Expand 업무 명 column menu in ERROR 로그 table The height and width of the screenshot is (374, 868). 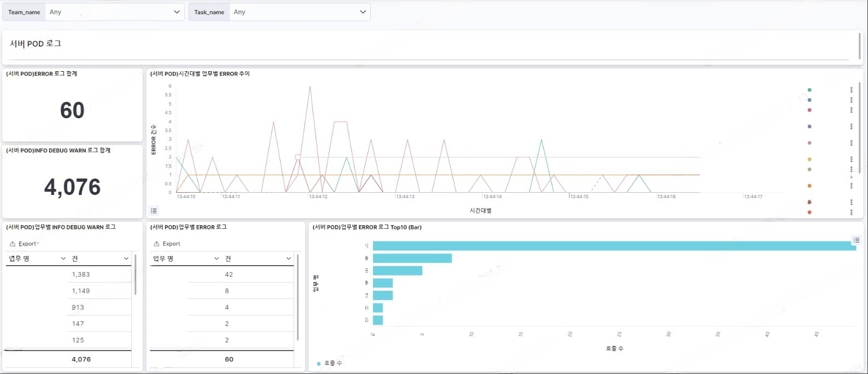coord(217,258)
